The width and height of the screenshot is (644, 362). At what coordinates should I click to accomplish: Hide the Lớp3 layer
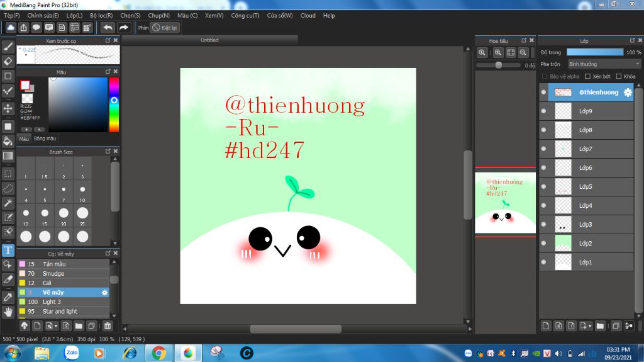[x=544, y=224]
